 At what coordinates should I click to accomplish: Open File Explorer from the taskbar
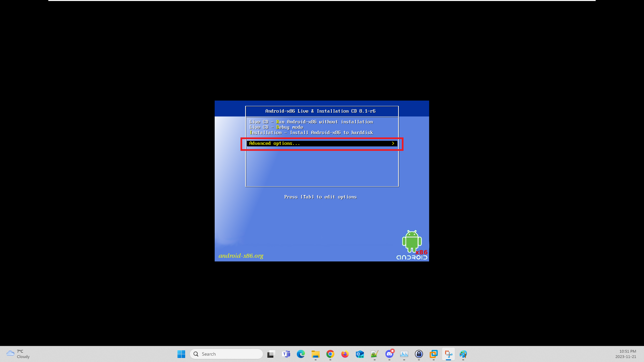[x=316, y=354]
